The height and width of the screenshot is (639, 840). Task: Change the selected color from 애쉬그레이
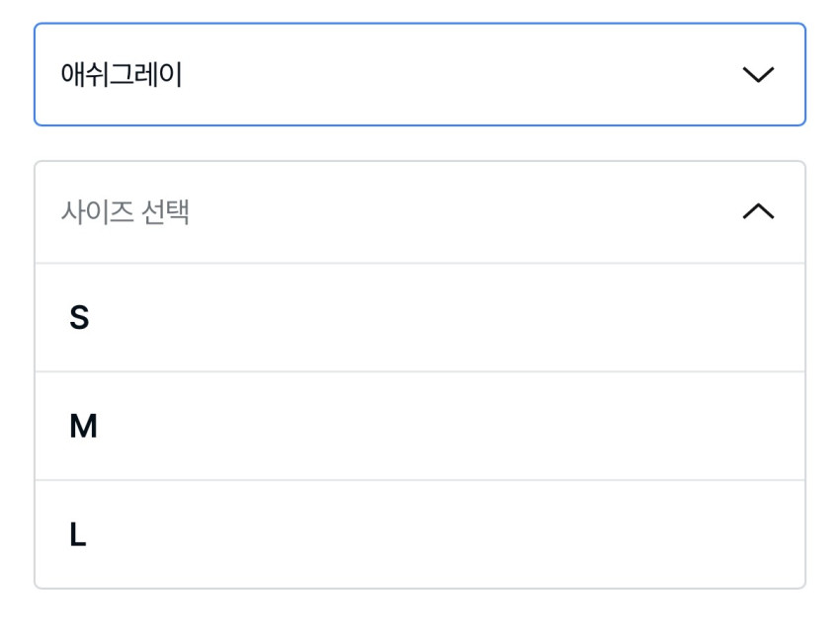[420, 75]
